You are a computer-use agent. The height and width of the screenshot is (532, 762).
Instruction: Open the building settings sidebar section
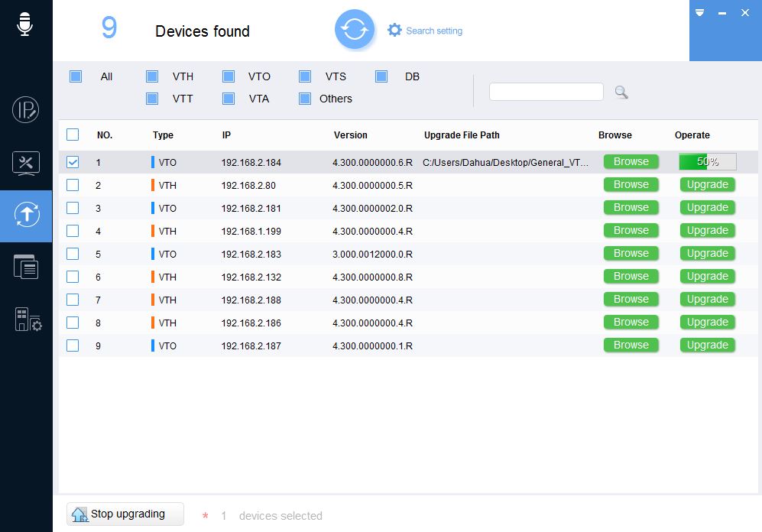(x=28, y=320)
